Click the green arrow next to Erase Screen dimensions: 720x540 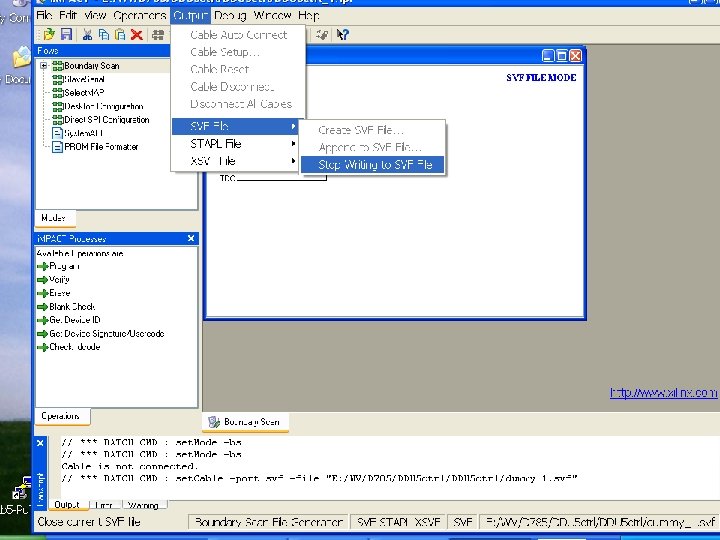click(43, 293)
